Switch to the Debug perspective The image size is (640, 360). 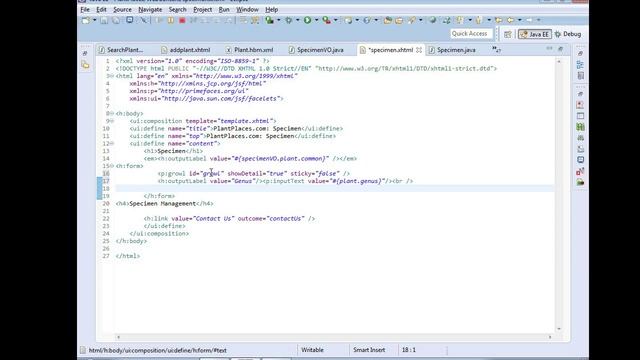(568, 34)
